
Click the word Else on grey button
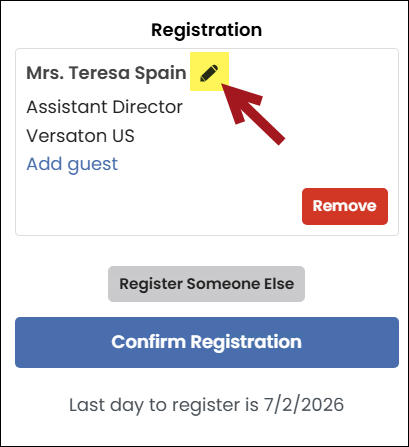click(279, 284)
